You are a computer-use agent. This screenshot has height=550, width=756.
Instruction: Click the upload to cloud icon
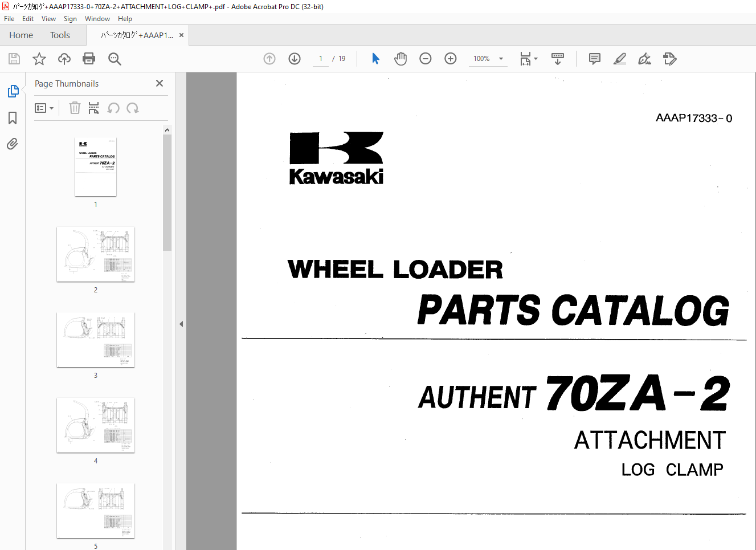[64, 59]
